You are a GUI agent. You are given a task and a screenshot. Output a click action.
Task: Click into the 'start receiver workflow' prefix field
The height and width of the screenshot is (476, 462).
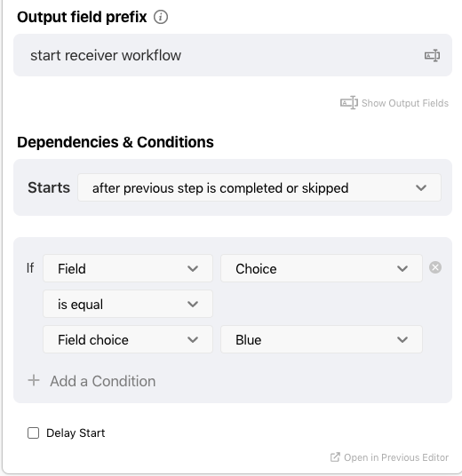coord(233,55)
